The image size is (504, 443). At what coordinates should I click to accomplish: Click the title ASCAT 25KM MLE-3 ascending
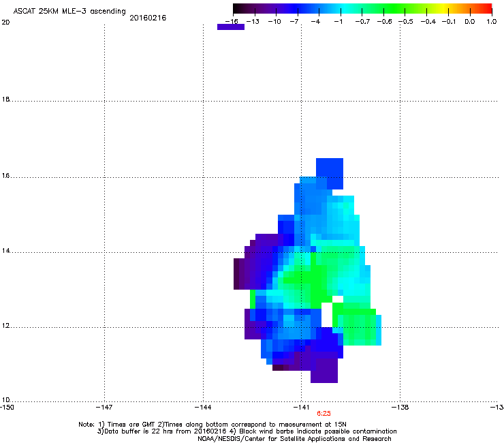pyautogui.click(x=69, y=11)
